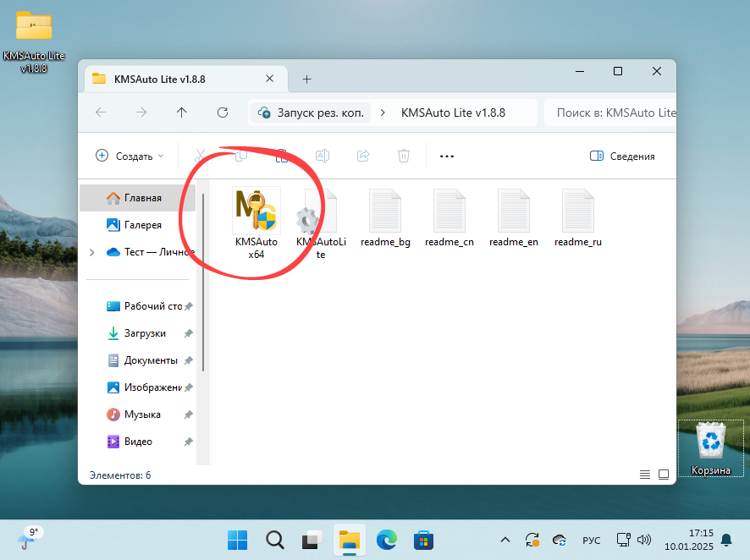The height and width of the screenshot is (560, 750).
Task: Adjust the volume from system tray
Action: click(645, 540)
